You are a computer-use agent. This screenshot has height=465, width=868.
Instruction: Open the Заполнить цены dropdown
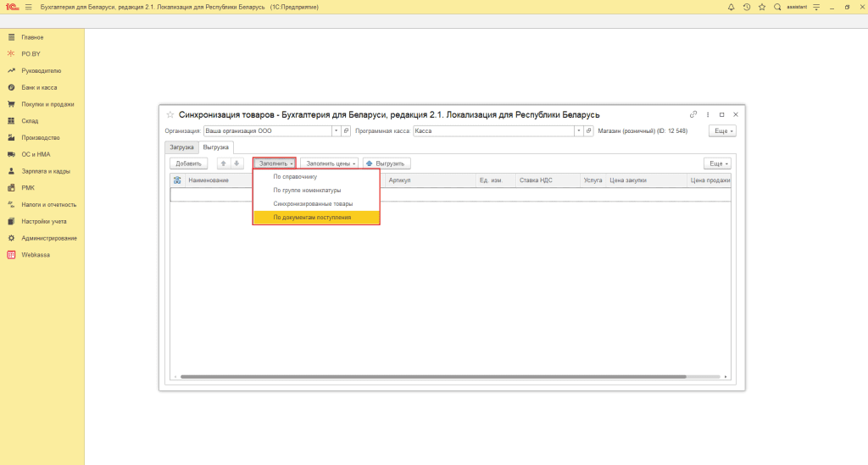(x=330, y=163)
